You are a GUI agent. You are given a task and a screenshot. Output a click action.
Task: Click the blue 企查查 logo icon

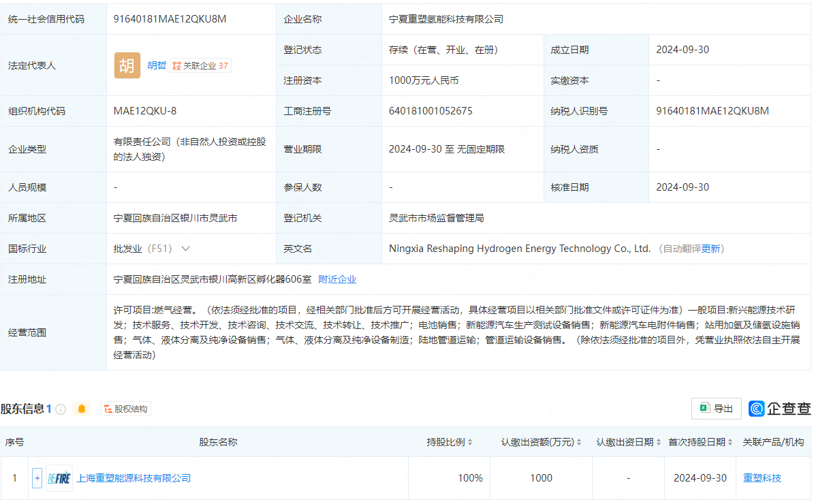(x=756, y=409)
